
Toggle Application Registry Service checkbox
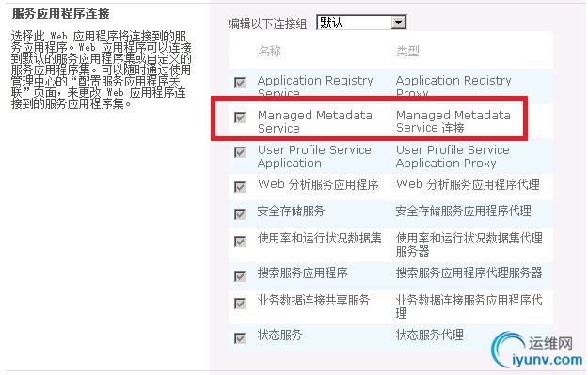tap(240, 83)
